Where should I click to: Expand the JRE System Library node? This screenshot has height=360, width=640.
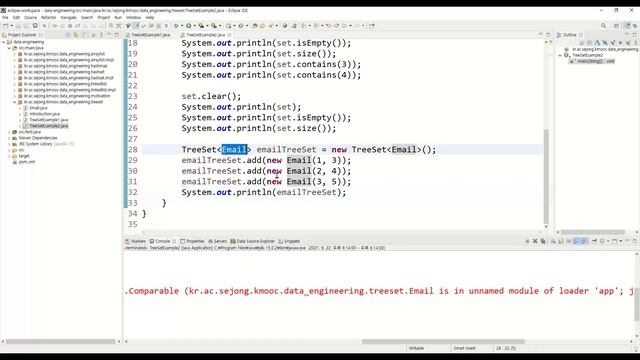coord(9,144)
